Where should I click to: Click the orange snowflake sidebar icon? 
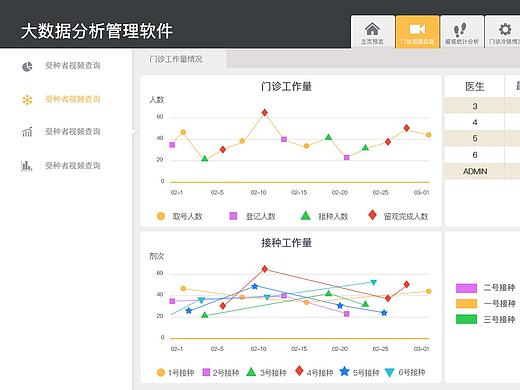click(27, 100)
